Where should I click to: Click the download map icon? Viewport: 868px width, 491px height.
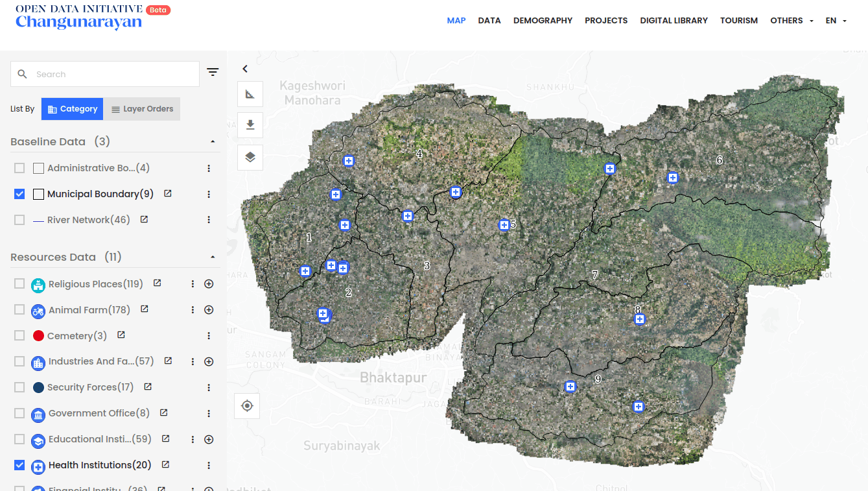coord(250,125)
